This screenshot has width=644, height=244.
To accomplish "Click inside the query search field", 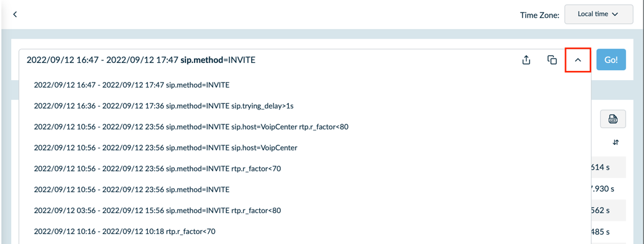I will pos(267,60).
